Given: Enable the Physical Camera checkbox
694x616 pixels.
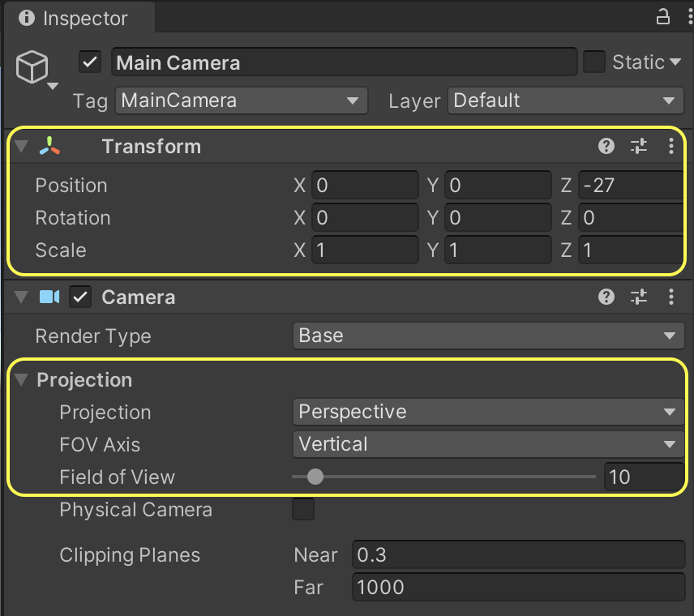Looking at the screenshot, I should [303, 510].
